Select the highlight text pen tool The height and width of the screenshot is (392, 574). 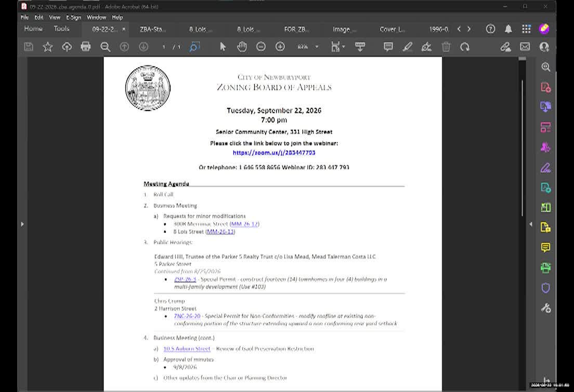tap(408, 47)
